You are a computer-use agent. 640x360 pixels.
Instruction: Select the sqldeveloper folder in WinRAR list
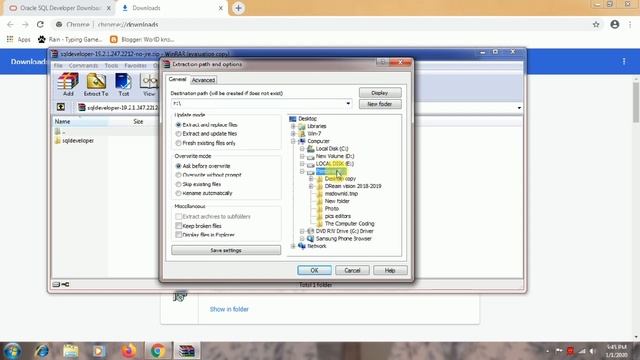pos(74,140)
